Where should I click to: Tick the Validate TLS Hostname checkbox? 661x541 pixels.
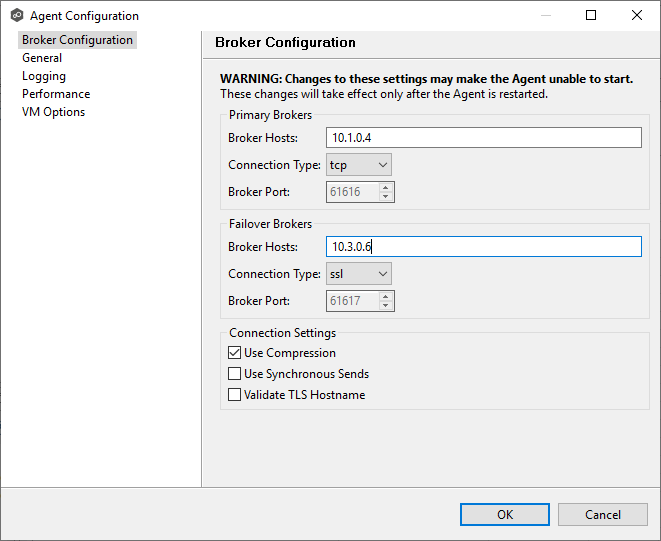tap(235, 395)
